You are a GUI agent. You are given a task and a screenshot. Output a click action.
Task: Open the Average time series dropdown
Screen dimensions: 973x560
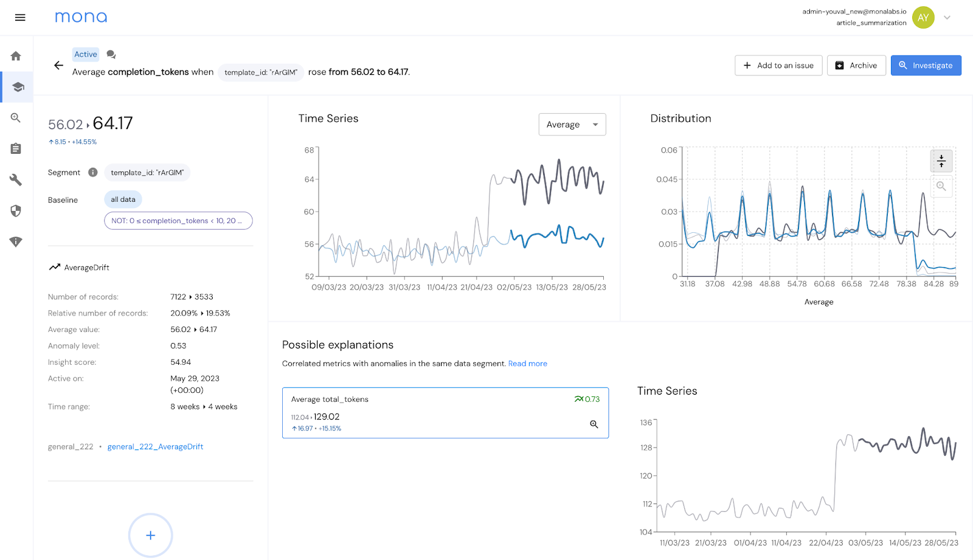tap(572, 125)
